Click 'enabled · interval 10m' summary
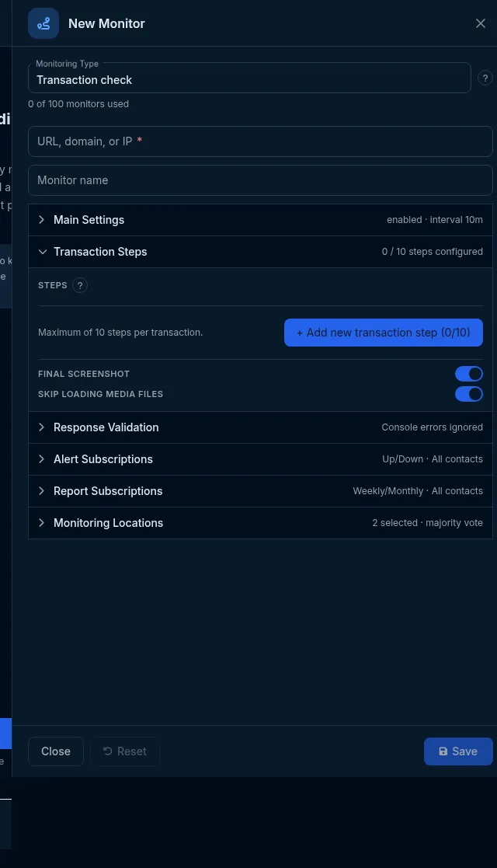Viewport: 497px width, 868px height. 434,220
